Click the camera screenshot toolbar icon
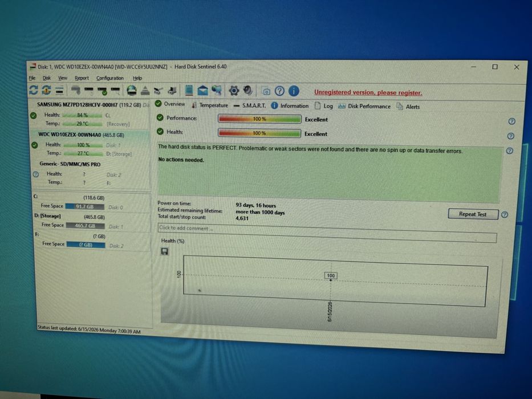The height and width of the screenshot is (399, 532). tap(266, 92)
